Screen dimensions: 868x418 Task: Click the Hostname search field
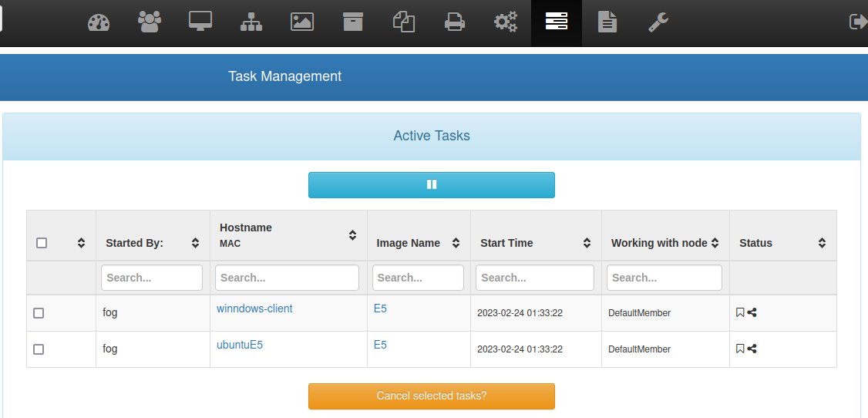pyautogui.click(x=288, y=278)
